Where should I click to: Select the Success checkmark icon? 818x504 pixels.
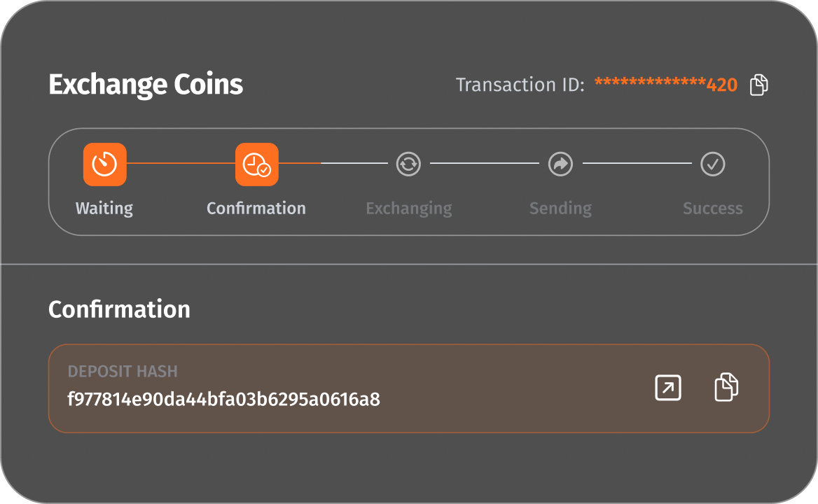[712, 164]
